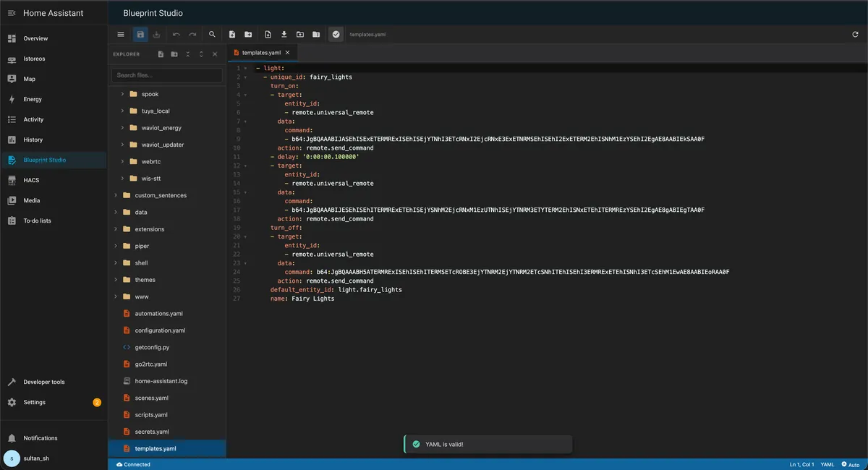Select the templates.yaml editor tab
This screenshot has height=470, width=868.
point(261,53)
